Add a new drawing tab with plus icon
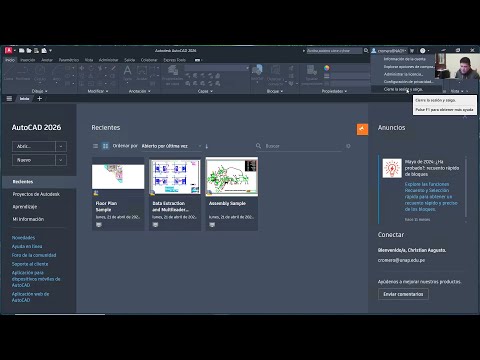This screenshot has width=480, height=360. [x=40, y=99]
